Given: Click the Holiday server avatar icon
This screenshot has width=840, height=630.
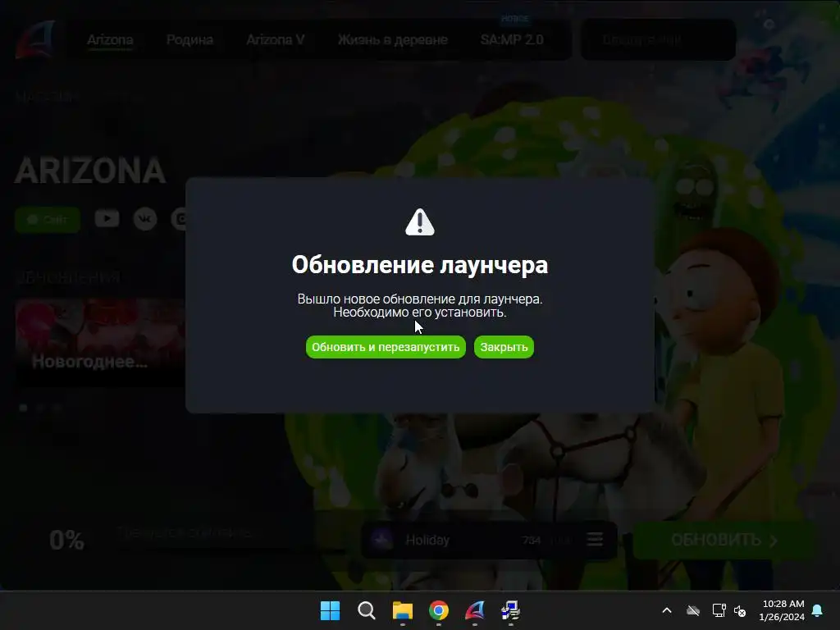Looking at the screenshot, I should point(382,540).
